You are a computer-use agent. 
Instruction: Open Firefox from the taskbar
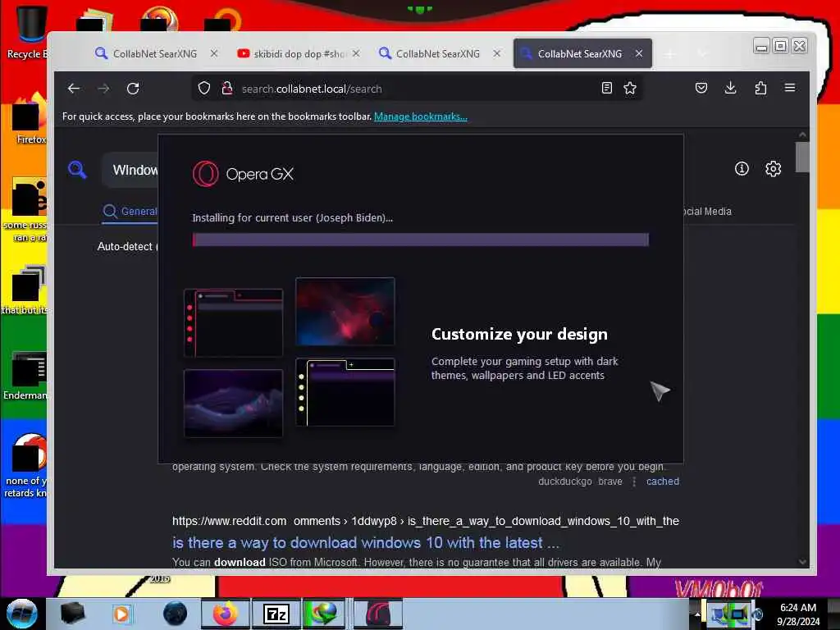coord(225,614)
